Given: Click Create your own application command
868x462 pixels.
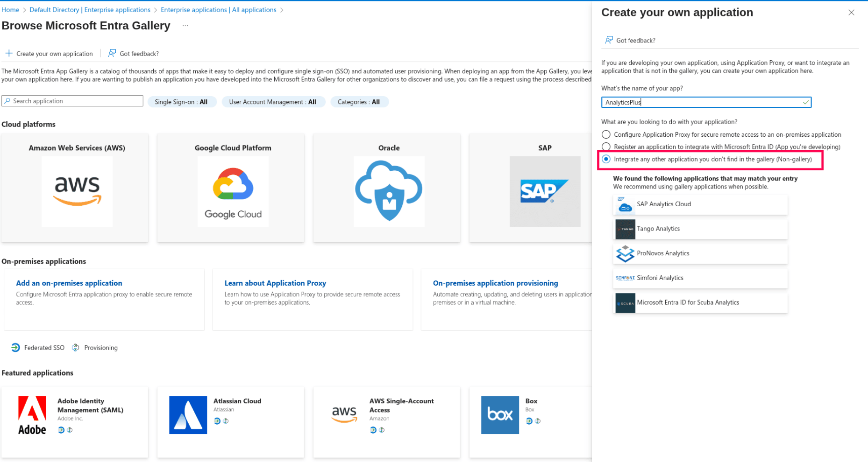Looking at the screenshot, I should pos(50,54).
